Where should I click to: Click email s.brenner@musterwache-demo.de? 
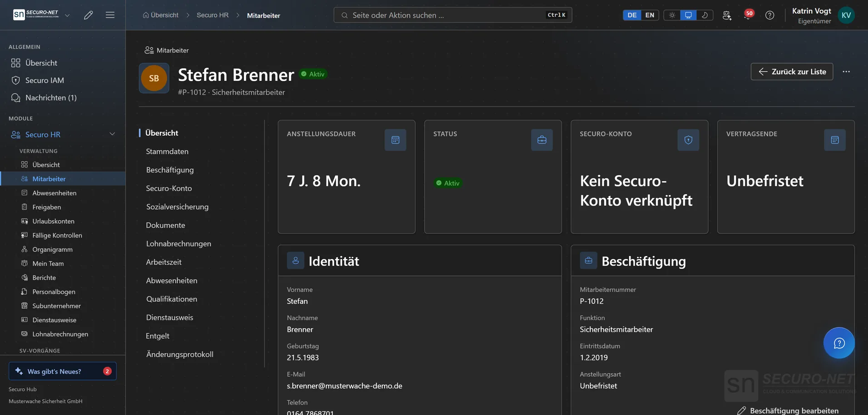pyautogui.click(x=345, y=386)
